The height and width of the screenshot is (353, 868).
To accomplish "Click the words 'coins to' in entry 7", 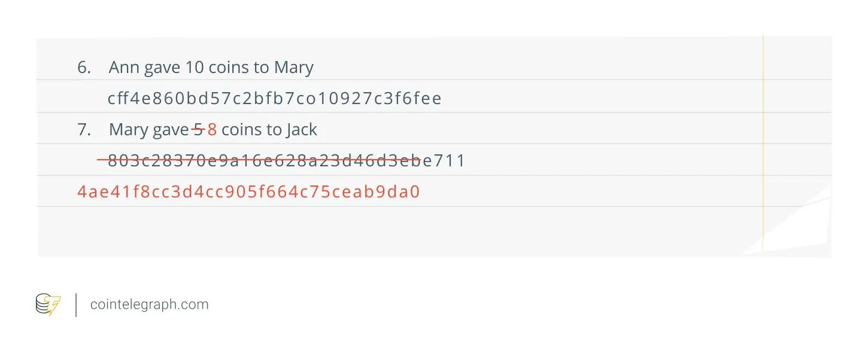I will pyautogui.click(x=251, y=129).
